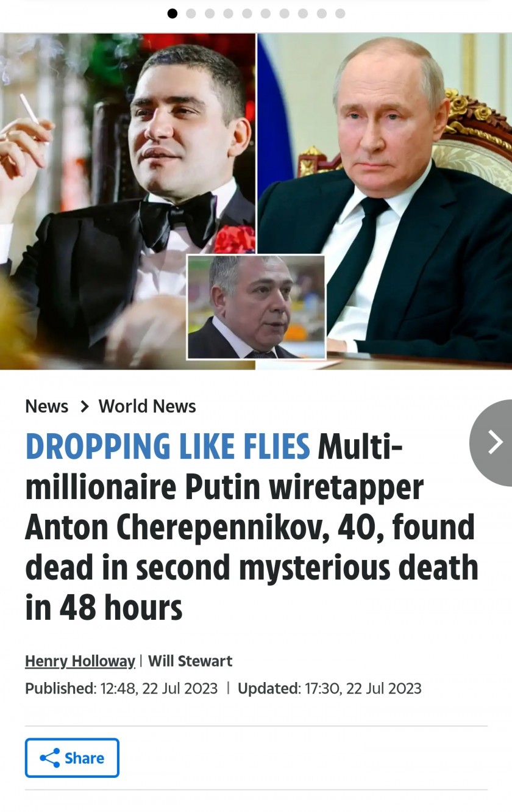Viewport: 512px width, 812px height.
Task: Select the second carousel dot indicator
Action: (x=191, y=13)
